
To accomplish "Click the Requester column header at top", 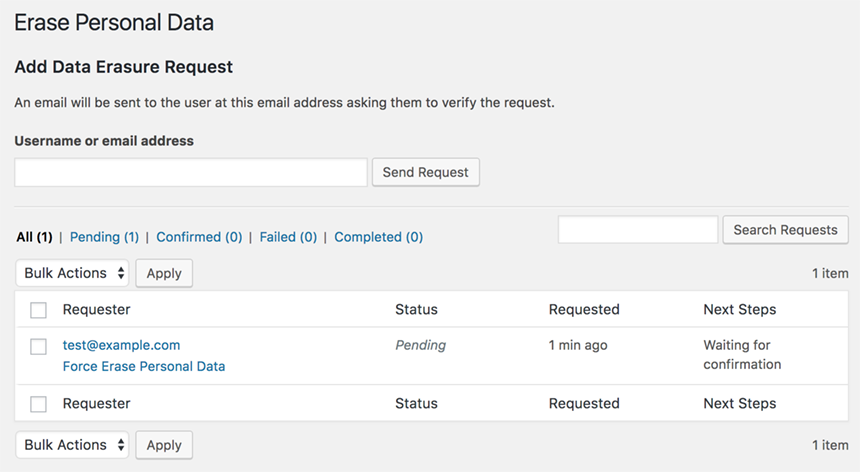I will 97,309.
